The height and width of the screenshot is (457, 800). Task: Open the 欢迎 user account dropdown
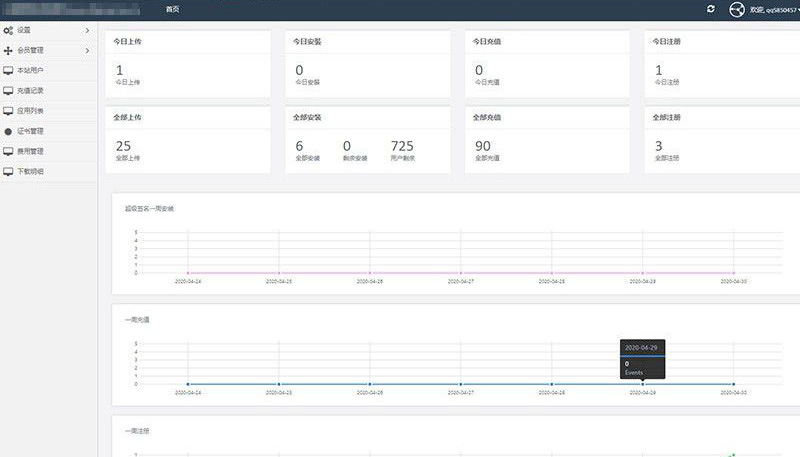click(x=774, y=9)
